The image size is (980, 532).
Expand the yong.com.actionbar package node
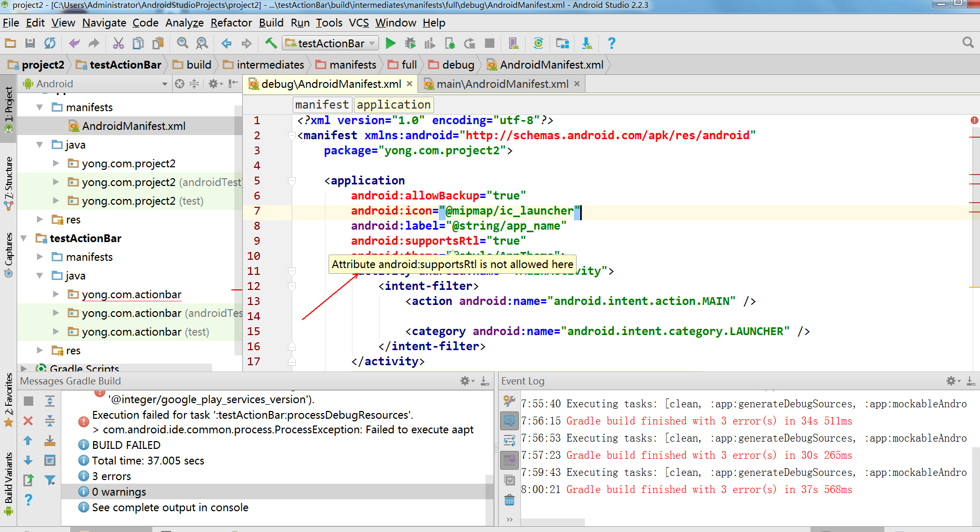(56, 294)
